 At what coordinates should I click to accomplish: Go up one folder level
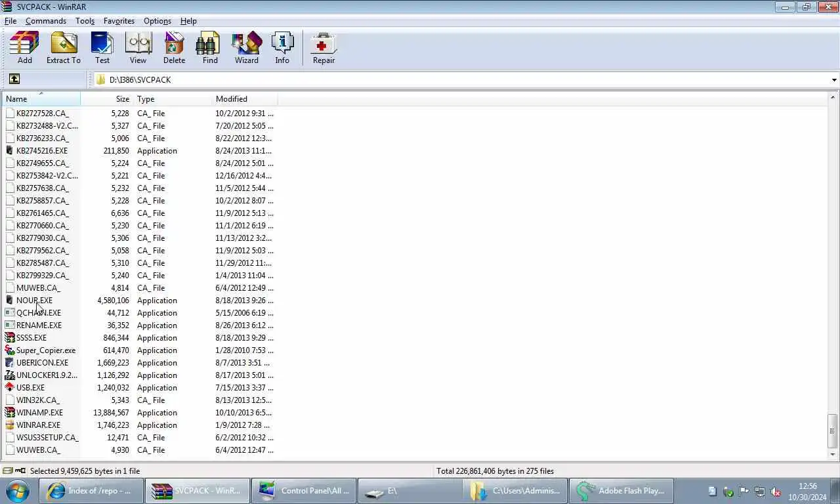pyautogui.click(x=14, y=79)
